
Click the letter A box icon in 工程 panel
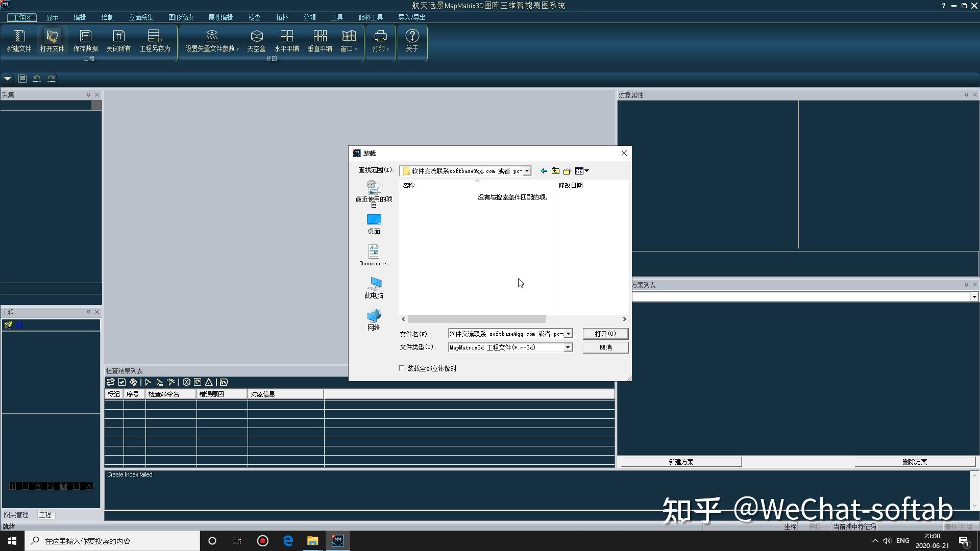[x=89, y=486]
